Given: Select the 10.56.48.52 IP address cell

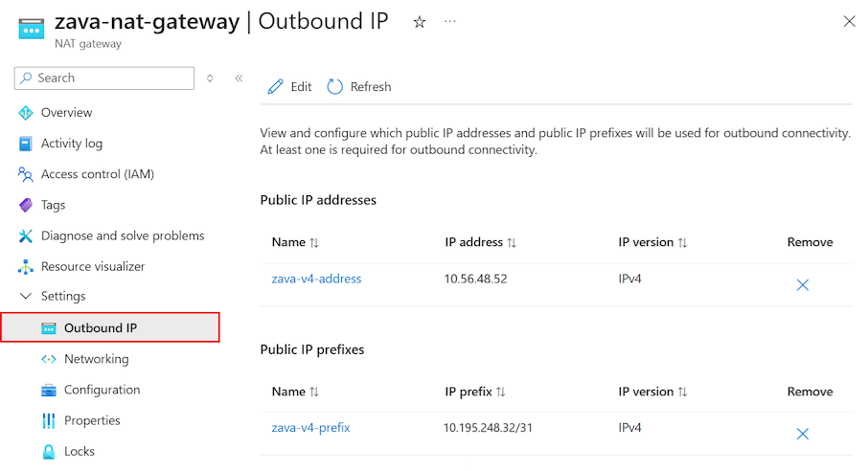Looking at the screenshot, I should [475, 279].
